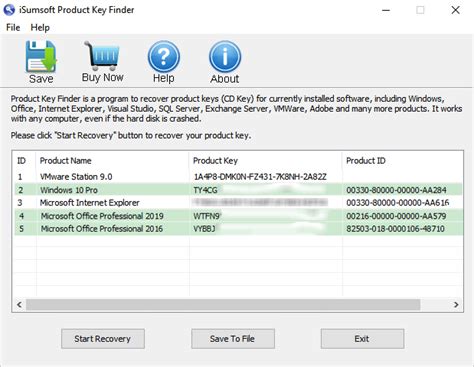This screenshot has height=367, width=474.
Task: Minimize the Product Key Finder window
Action: click(x=386, y=10)
